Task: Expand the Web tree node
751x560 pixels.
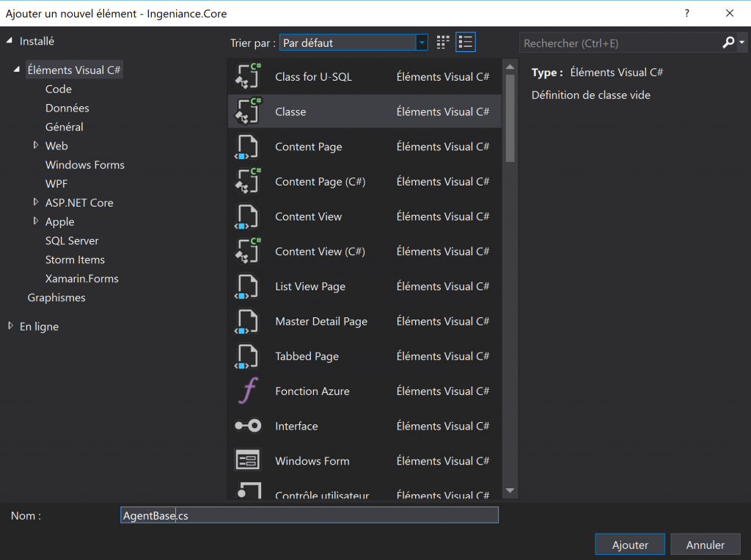Action: pos(35,145)
